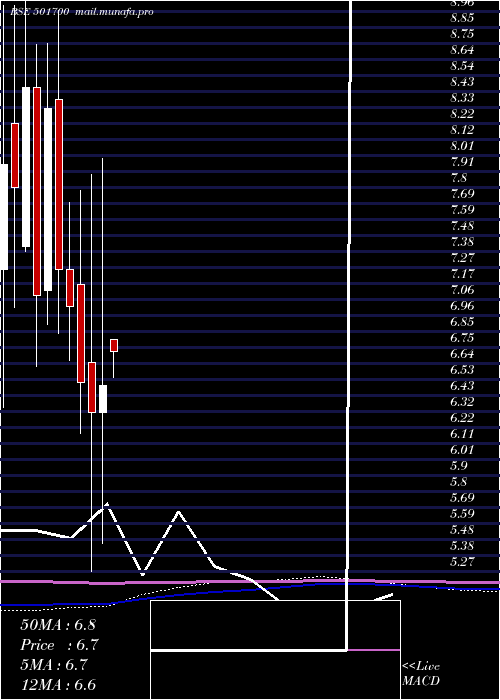500x700 pixels.
Task: Click the 7.8 price axis label
Action: 459,178
